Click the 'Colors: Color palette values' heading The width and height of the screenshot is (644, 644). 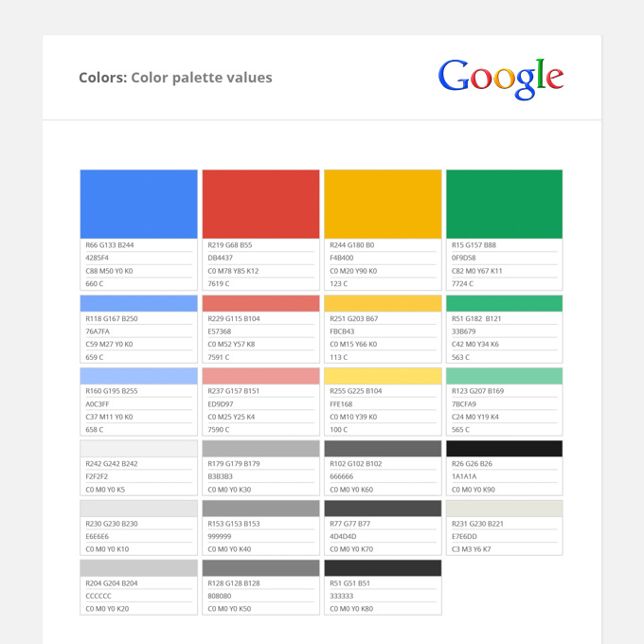175,78
